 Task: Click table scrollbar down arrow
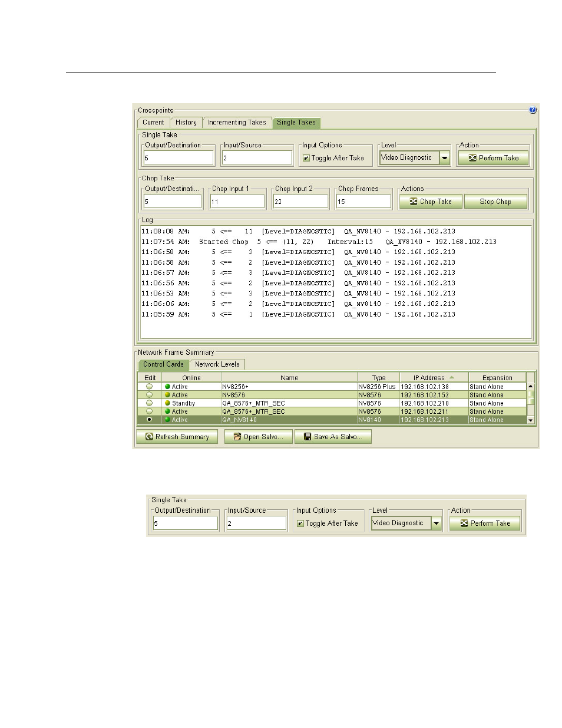click(531, 420)
